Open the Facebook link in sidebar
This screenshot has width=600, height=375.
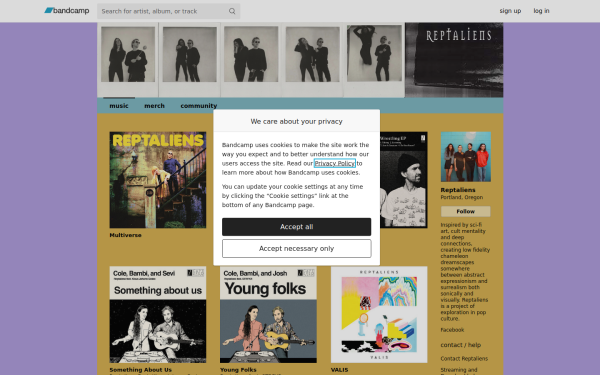(452, 330)
